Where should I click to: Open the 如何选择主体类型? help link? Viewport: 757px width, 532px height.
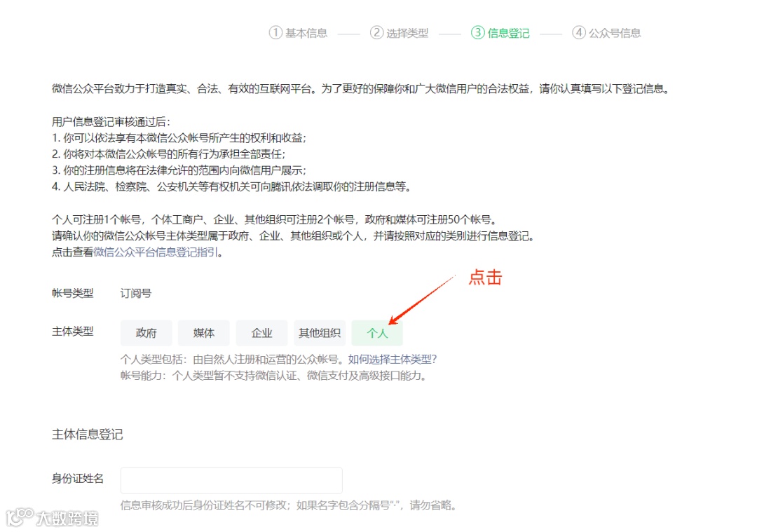click(392, 359)
